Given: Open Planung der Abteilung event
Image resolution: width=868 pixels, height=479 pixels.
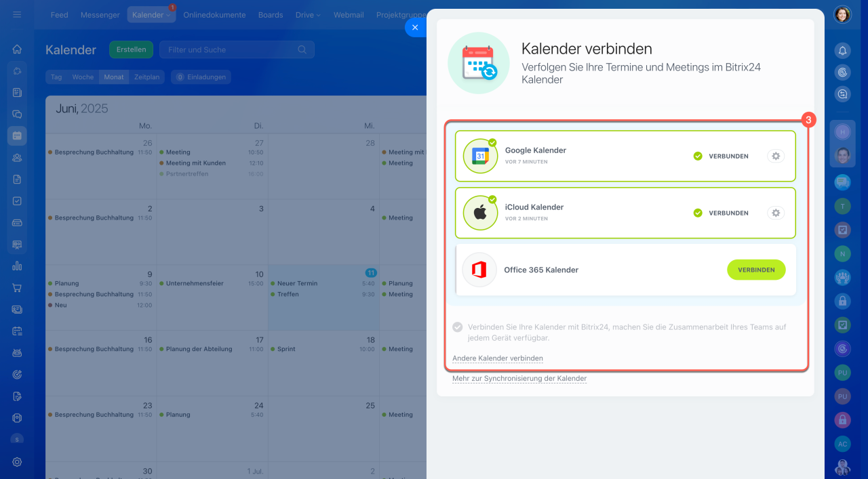Looking at the screenshot, I should point(212,349).
